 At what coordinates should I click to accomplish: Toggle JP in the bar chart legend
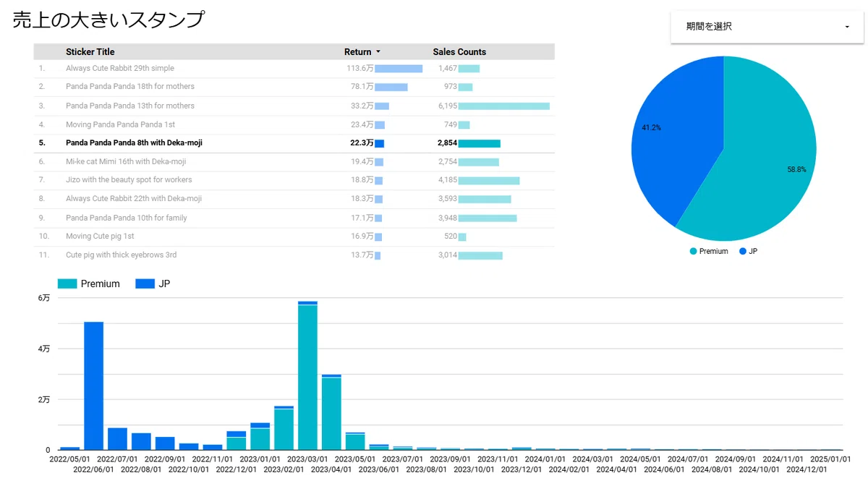153,284
